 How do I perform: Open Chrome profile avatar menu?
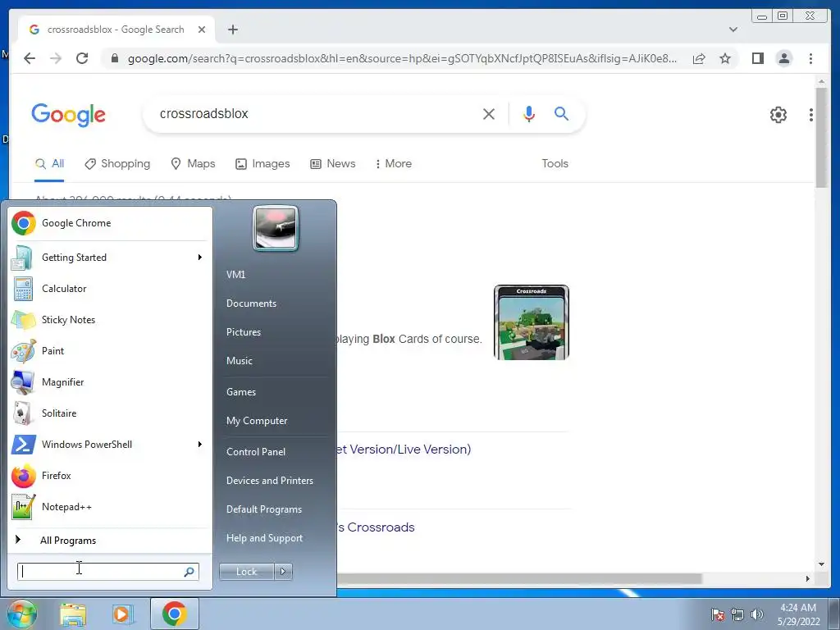[783, 58]
